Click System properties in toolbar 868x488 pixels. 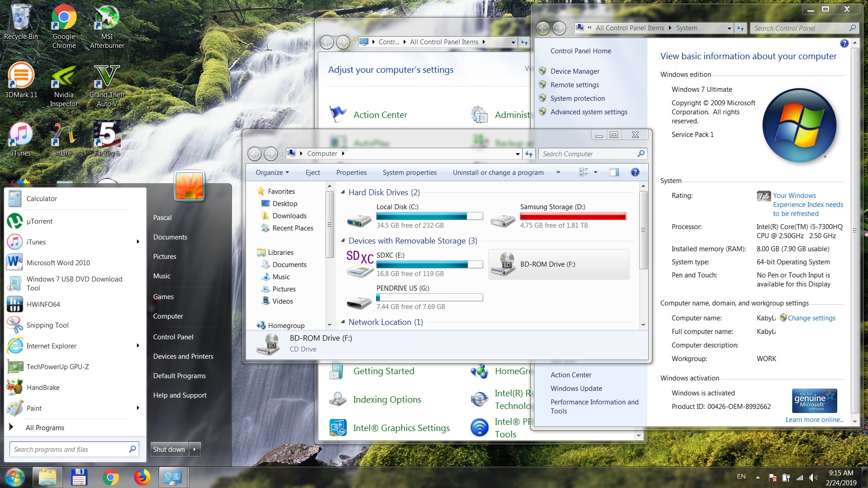[410, 172]
